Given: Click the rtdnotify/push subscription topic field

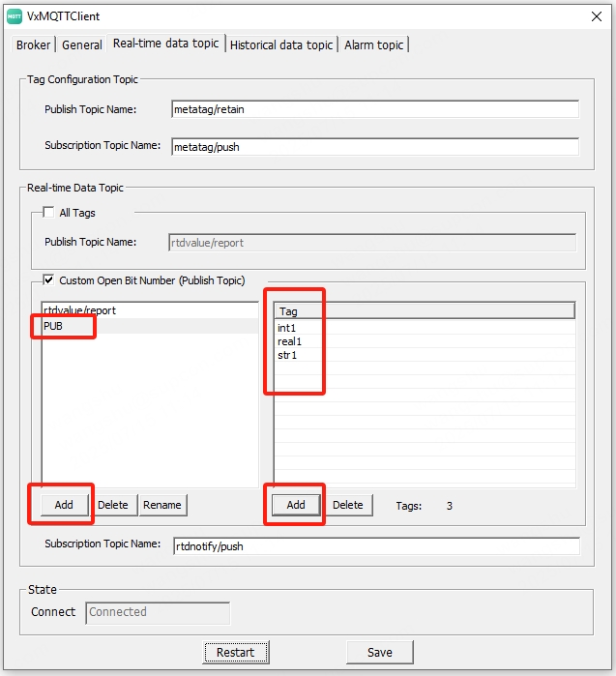Looking at the screenshot, I should pos(376,546).
